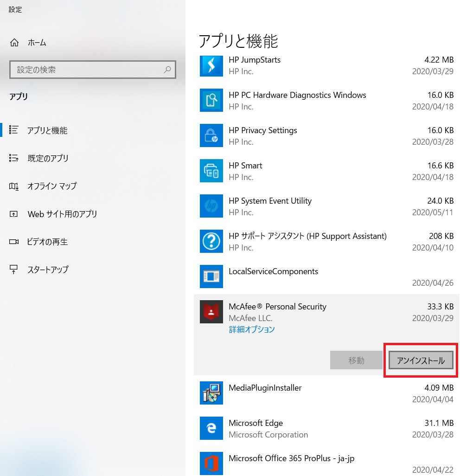Click the Microsoft Corporation publisher text
This screenshot has height=476, width=460.
tap(268, 435)
